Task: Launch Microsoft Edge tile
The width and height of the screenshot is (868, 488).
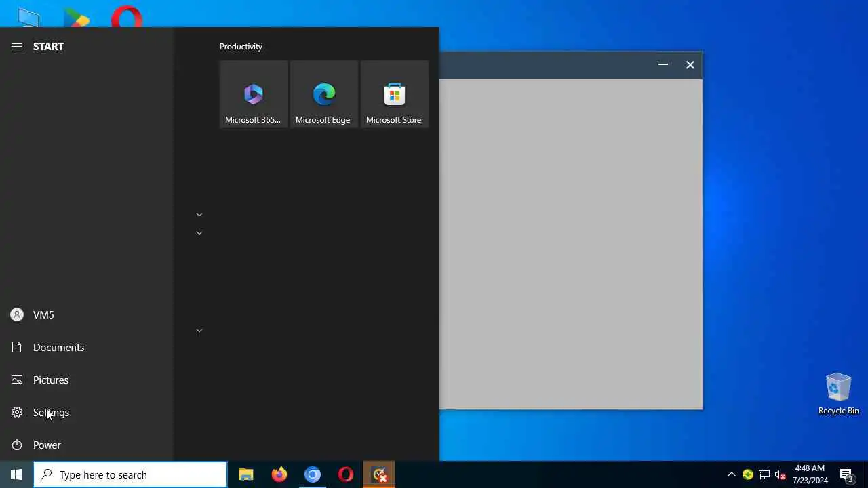Action: click(x=324, y=94)
